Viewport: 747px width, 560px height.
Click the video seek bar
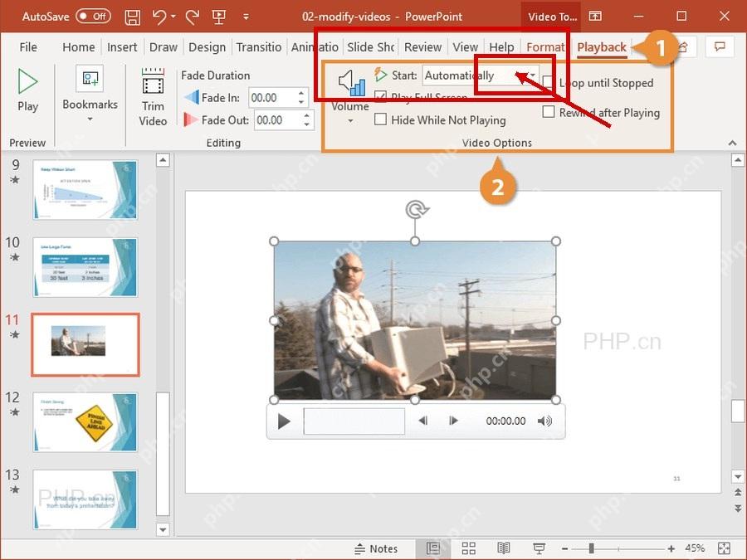point(354,421)
